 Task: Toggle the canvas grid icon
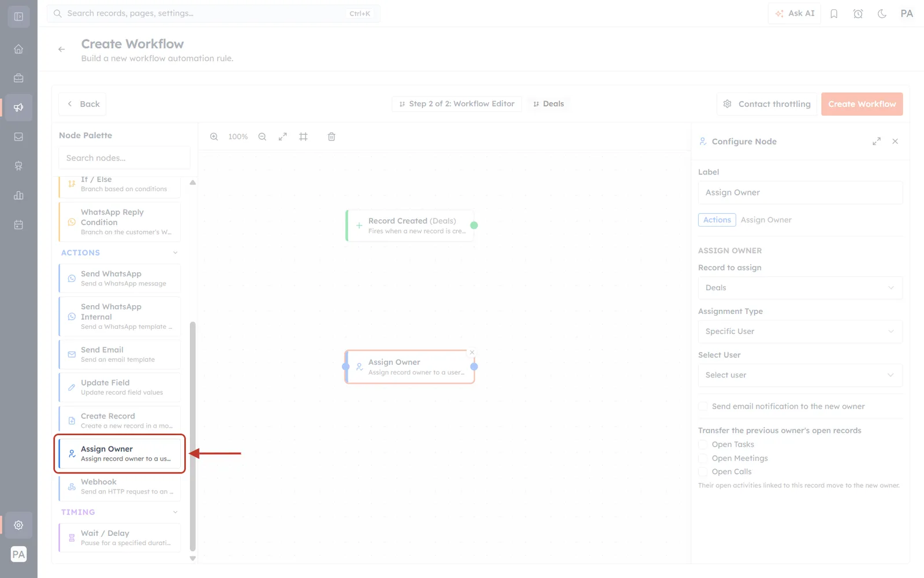point(303,137)
